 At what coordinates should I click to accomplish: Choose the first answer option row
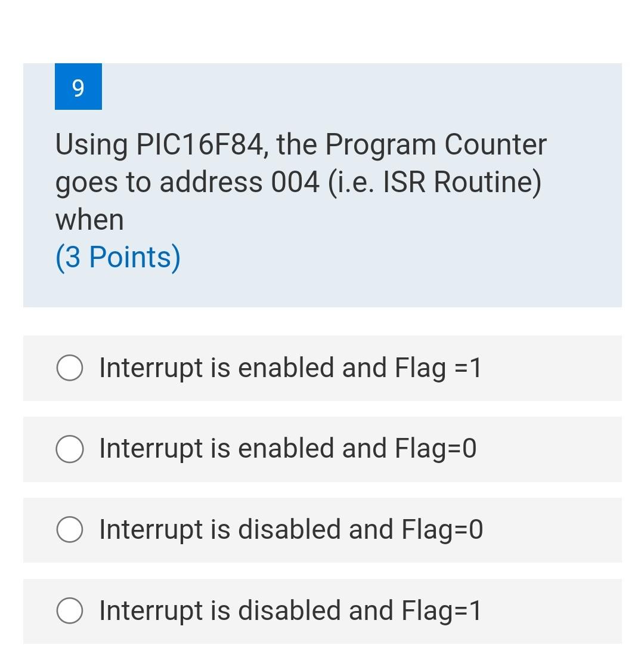322,368
